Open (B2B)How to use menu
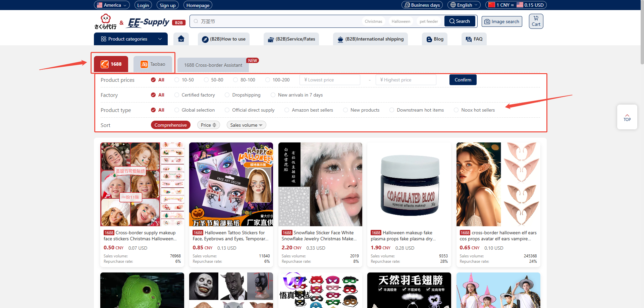This screenshot has height=308, width=644. tap(224, 39)
